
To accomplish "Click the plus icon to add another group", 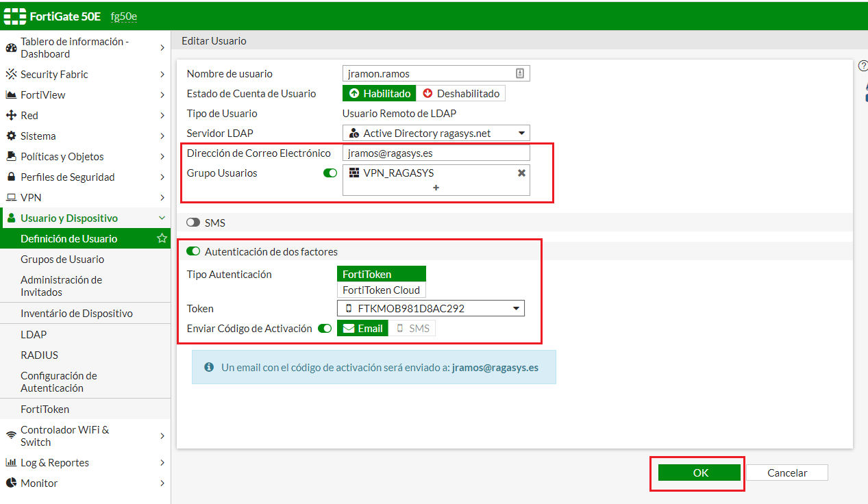I will click(436, 188).
